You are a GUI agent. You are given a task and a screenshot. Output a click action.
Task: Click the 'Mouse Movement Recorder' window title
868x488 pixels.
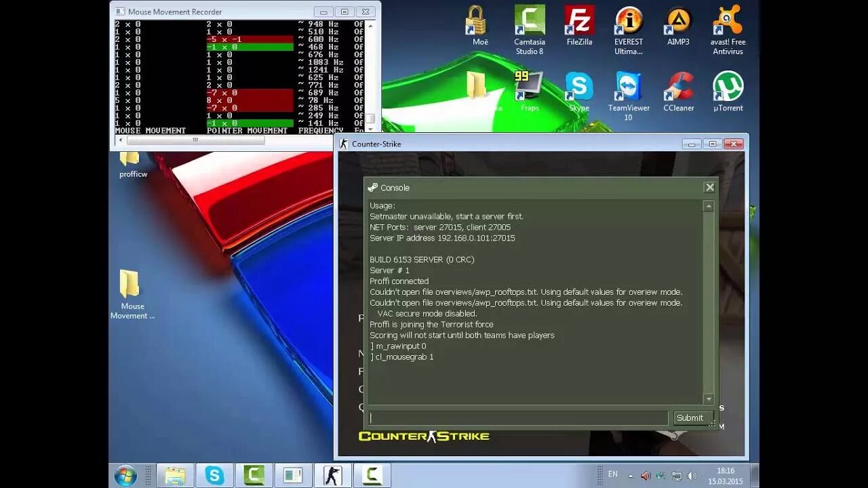coord(175,12)
